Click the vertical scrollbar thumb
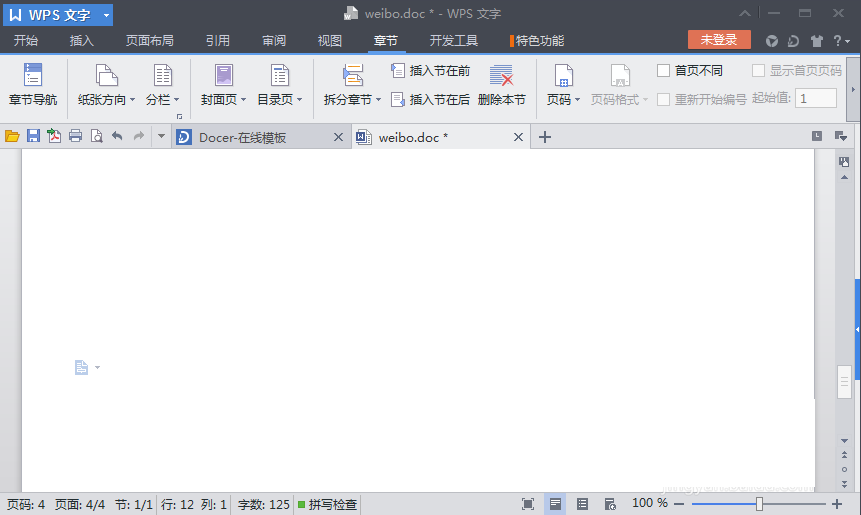The image size is (861, 515). (845, 381)
